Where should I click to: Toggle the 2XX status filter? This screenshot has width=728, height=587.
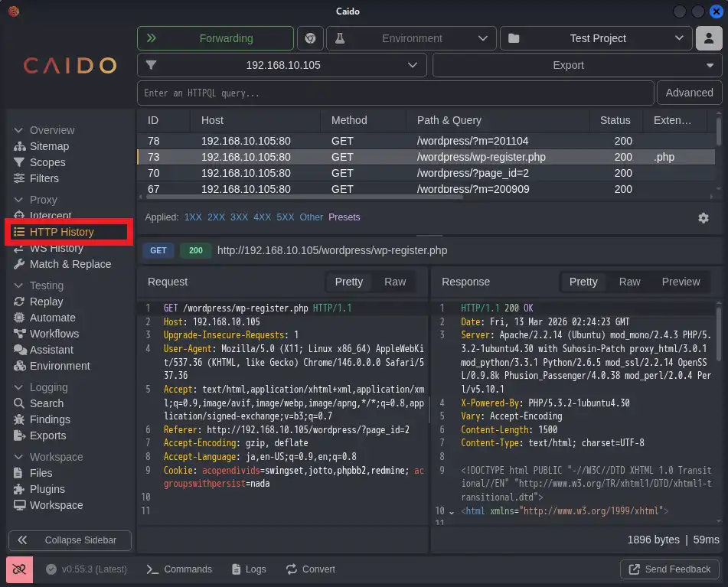click(x=217, y=217)
